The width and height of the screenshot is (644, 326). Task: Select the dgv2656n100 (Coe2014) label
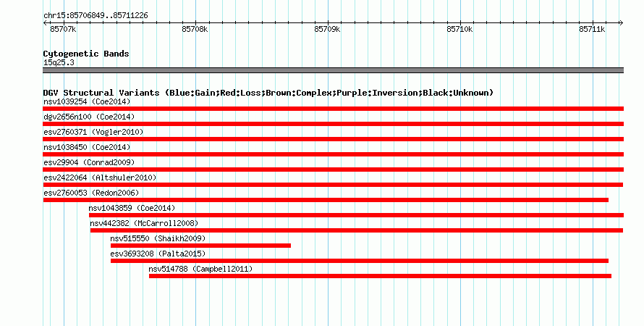(x=89, y=117)
